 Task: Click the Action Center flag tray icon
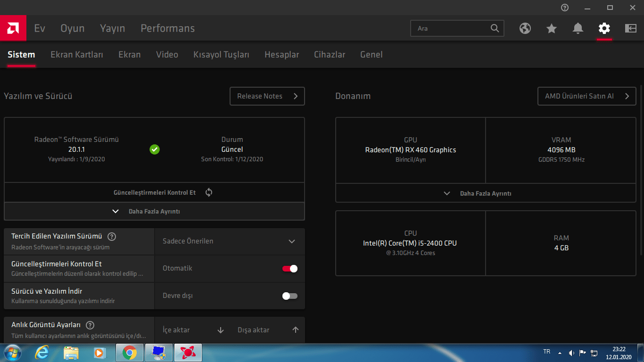583,353
